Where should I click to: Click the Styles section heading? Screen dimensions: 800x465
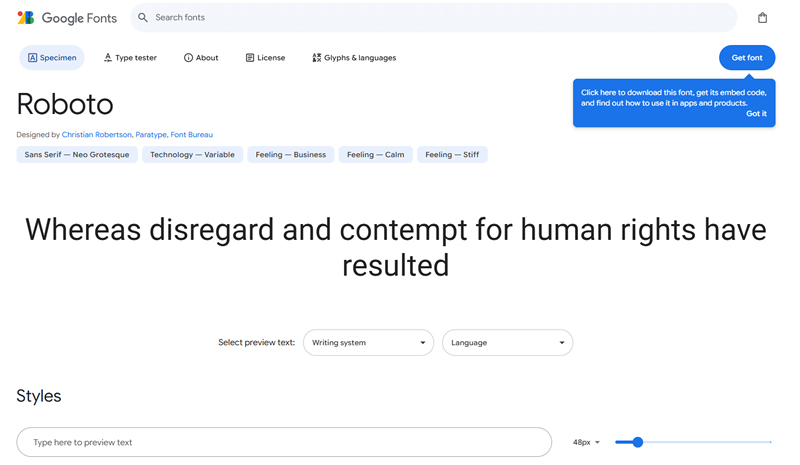[x=39, y=396]
